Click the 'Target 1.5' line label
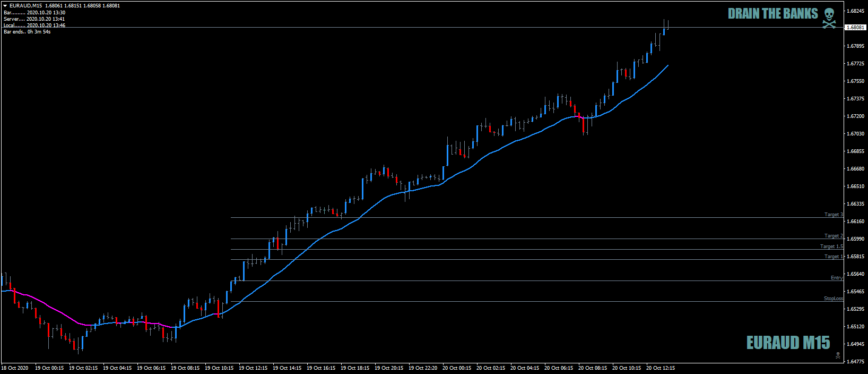868x374 pixels. tap(831, 246)
